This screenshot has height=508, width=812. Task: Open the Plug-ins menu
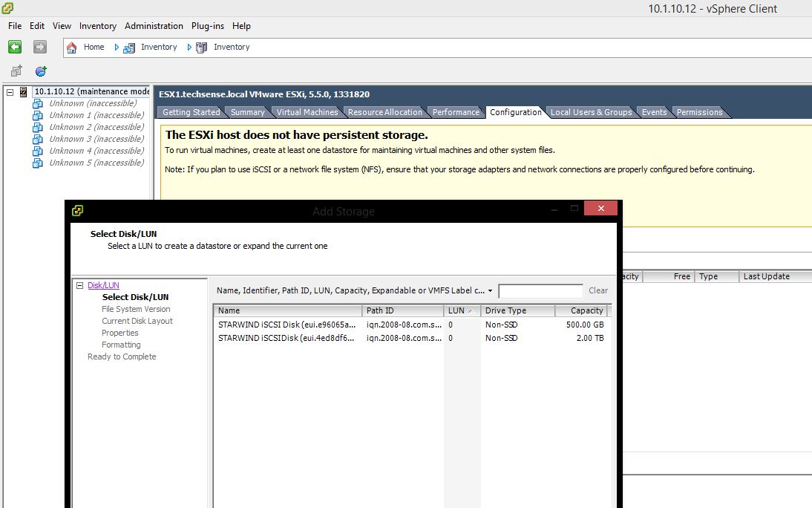[x=208, y=26]
